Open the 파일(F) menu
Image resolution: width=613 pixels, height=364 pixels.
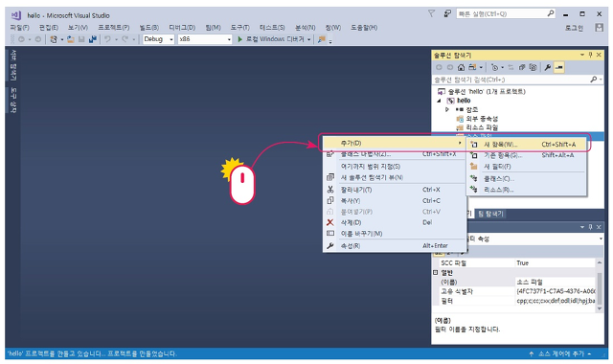(x=19, y=28)
